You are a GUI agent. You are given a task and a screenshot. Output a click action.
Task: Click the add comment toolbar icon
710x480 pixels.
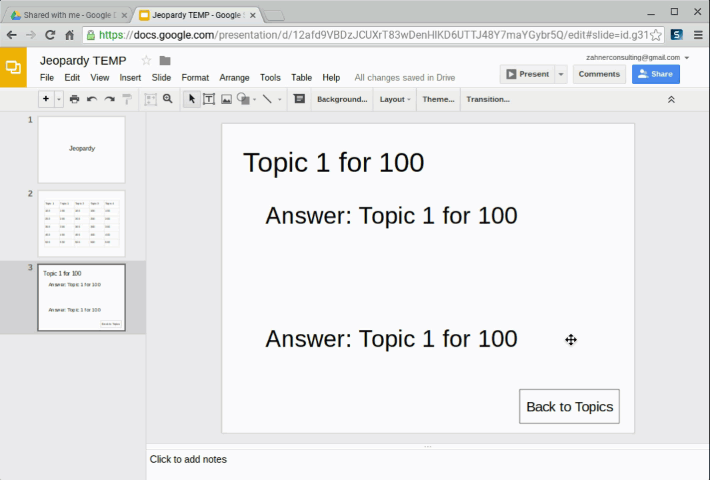pos(299,99)
